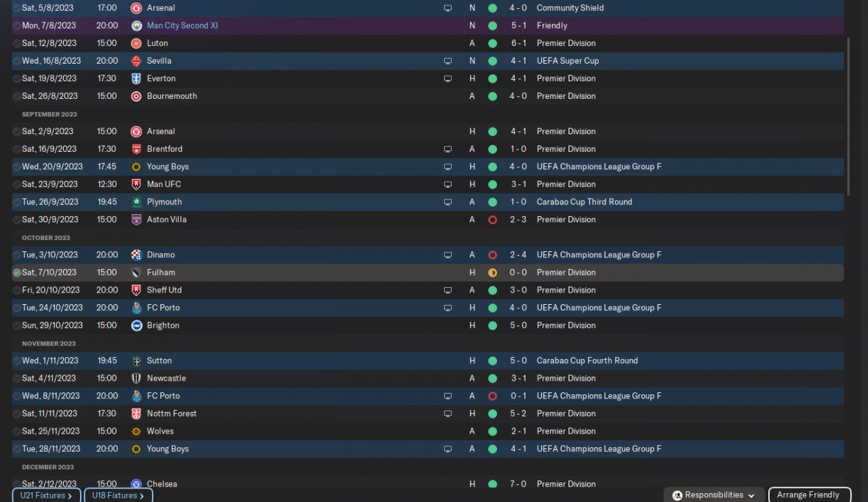
Task: Select the checkbox beside Sutton fixture
Action: point(17,360)
